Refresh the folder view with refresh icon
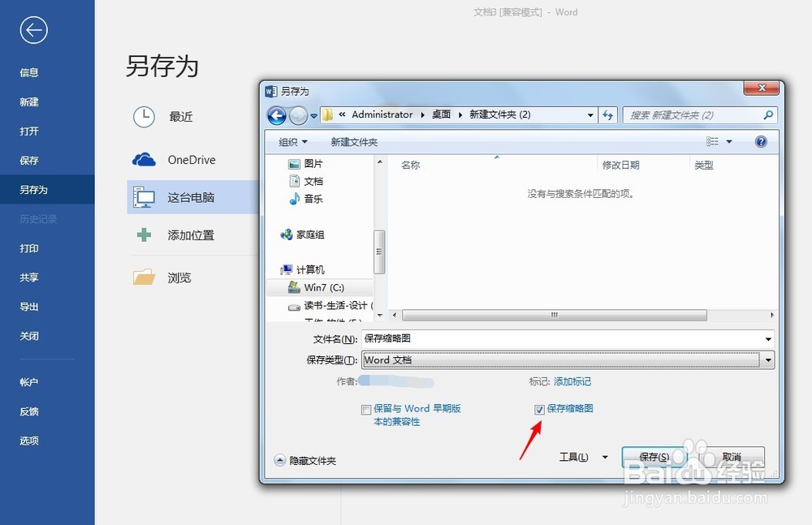Viewport: 812px width, 525px height. click(x=608, y=115)
